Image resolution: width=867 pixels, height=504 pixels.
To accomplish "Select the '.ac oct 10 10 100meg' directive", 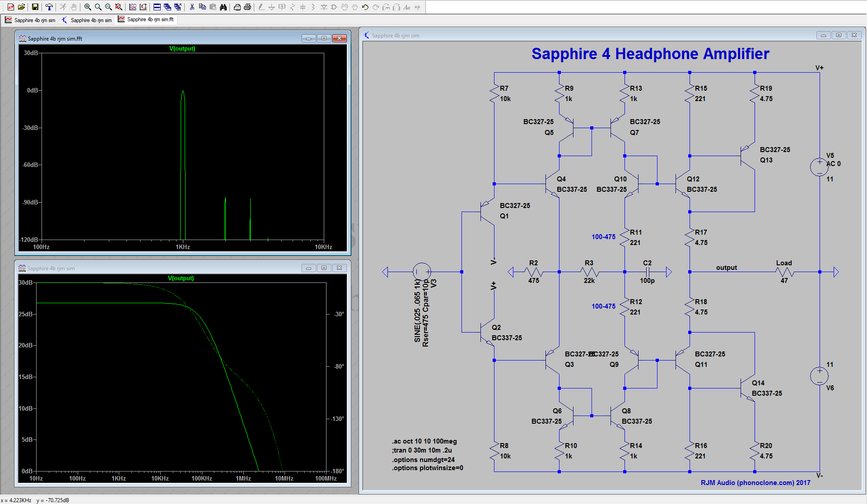I will click(424, 441).
